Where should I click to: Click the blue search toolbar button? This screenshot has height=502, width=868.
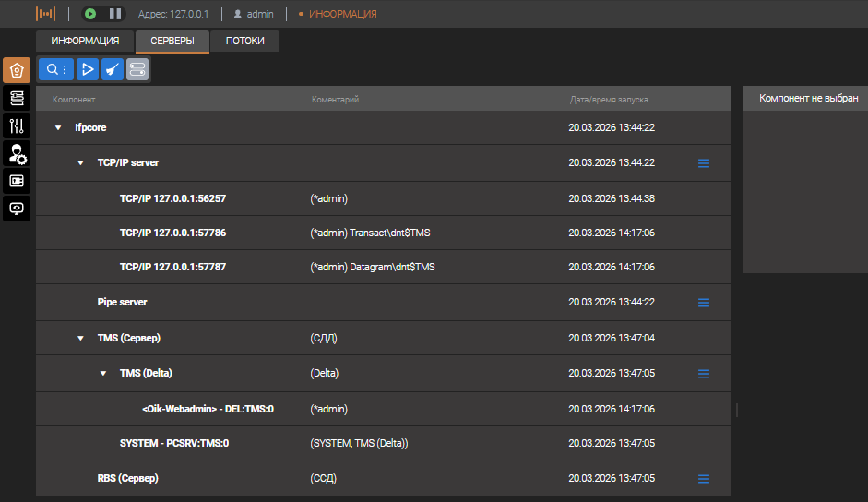56,69
